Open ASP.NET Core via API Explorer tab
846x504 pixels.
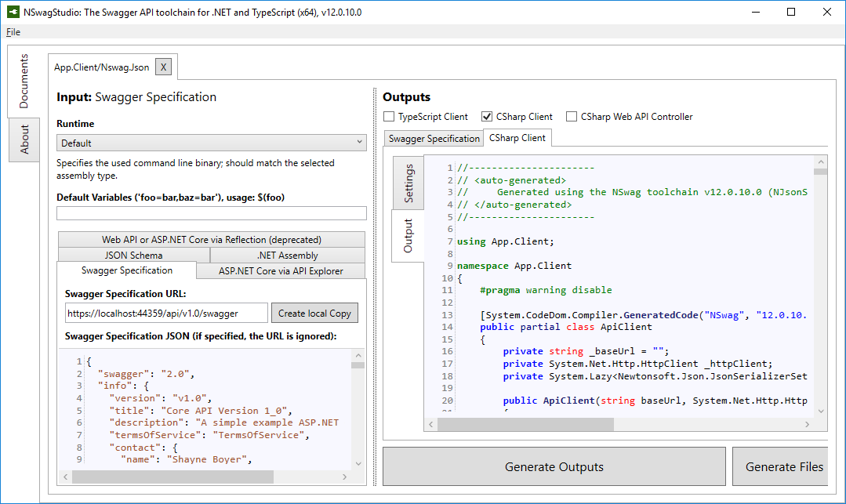(x=281, y=271)
